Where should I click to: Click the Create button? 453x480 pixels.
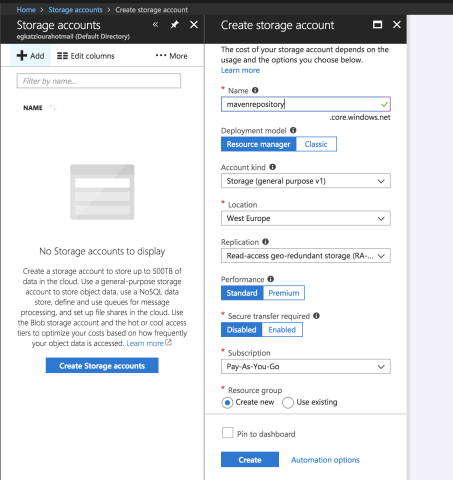tap(250, 460)
